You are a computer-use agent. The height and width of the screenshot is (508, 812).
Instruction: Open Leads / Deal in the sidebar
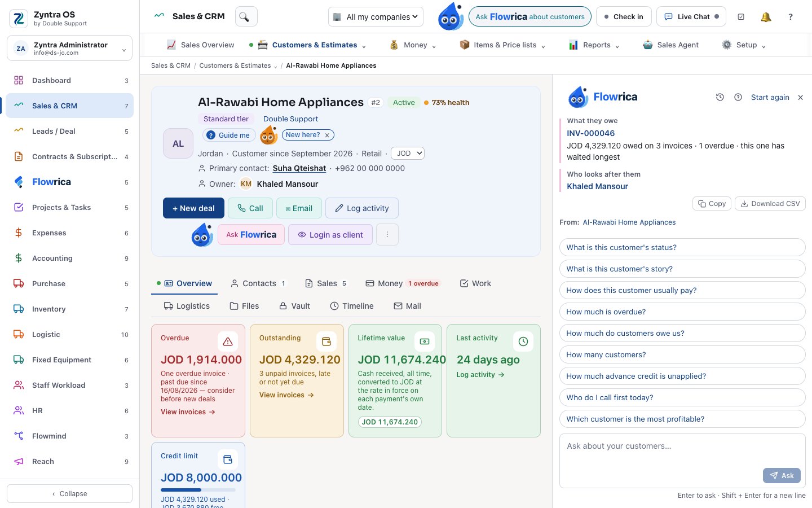(x=70, y=131)
